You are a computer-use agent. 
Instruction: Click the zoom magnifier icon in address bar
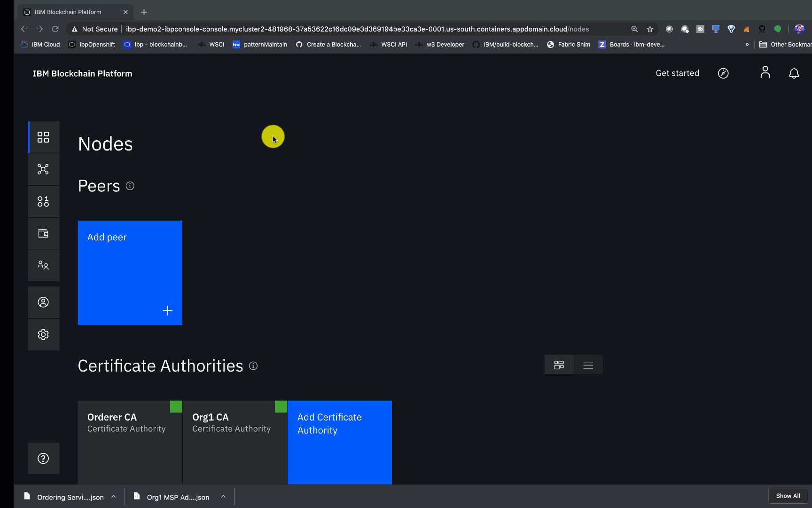tap(634, 29)
